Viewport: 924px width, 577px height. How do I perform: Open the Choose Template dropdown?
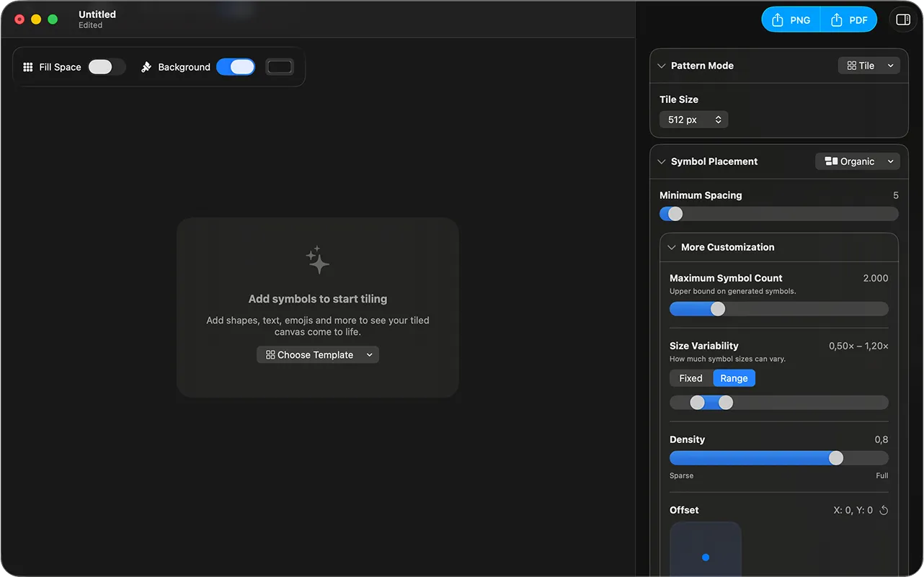tap(317, 354)
